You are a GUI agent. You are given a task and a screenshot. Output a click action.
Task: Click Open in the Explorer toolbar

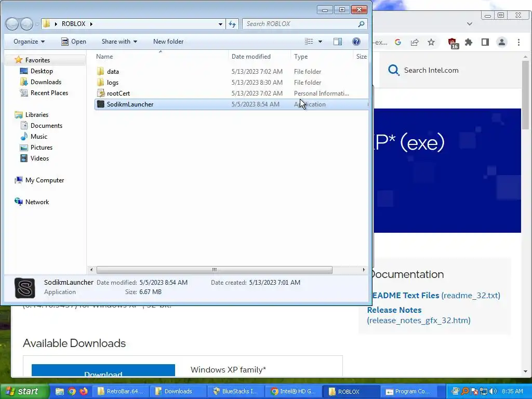click(x=74, y=42)
